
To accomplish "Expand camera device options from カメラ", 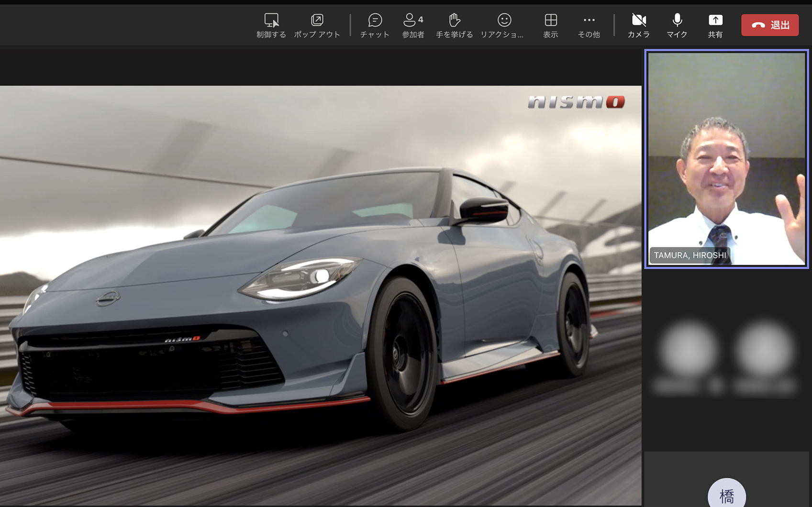I will (639, 25).
